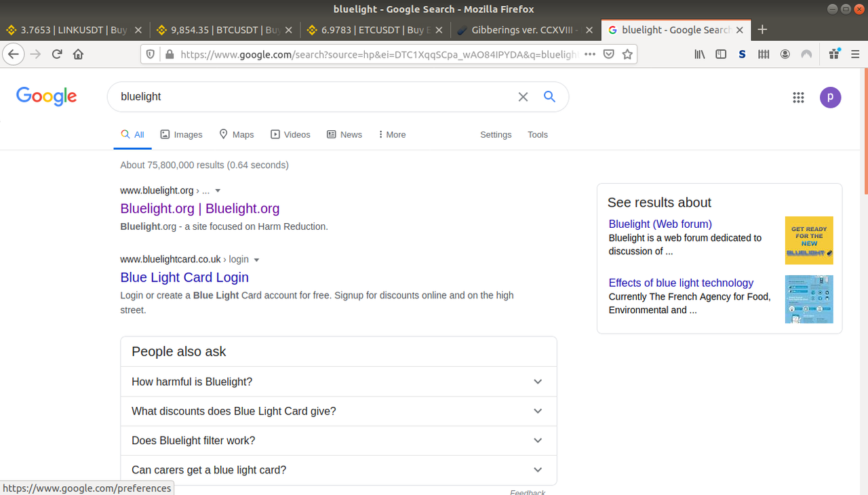Screen dimensions: 868x495
Task: Open site security padlock info
Action: point(169,54)
